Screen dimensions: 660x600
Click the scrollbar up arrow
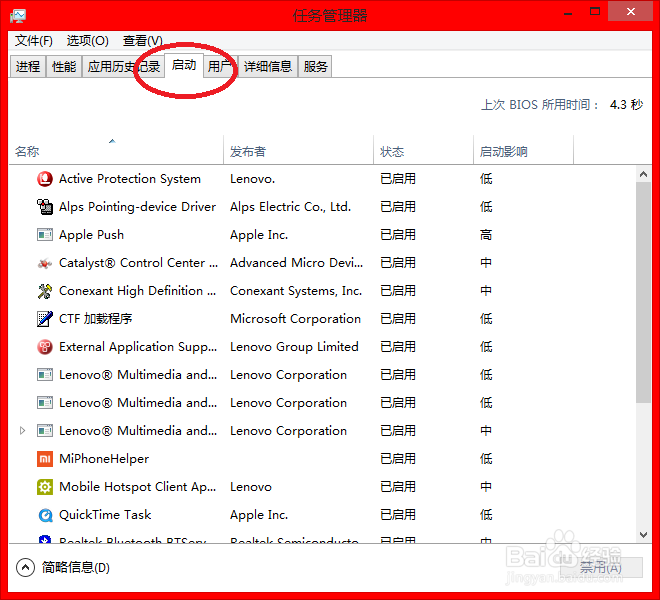(x=643, y=174)
